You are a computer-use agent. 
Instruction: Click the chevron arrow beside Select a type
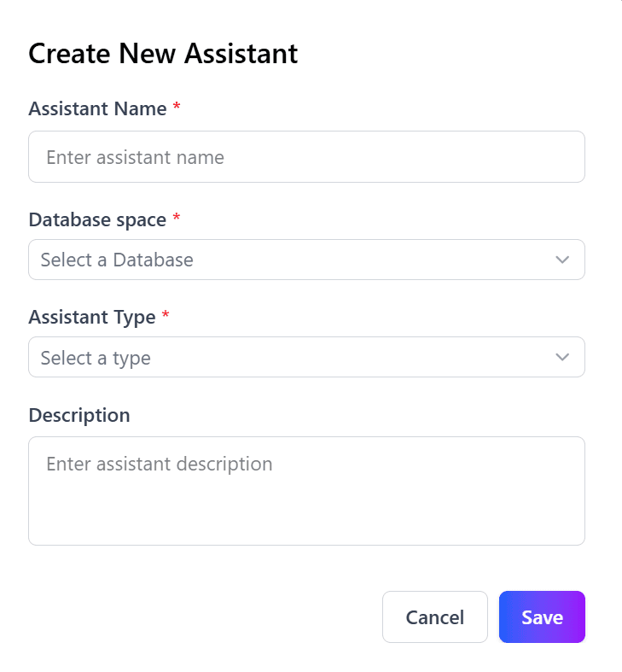point(562,357)
